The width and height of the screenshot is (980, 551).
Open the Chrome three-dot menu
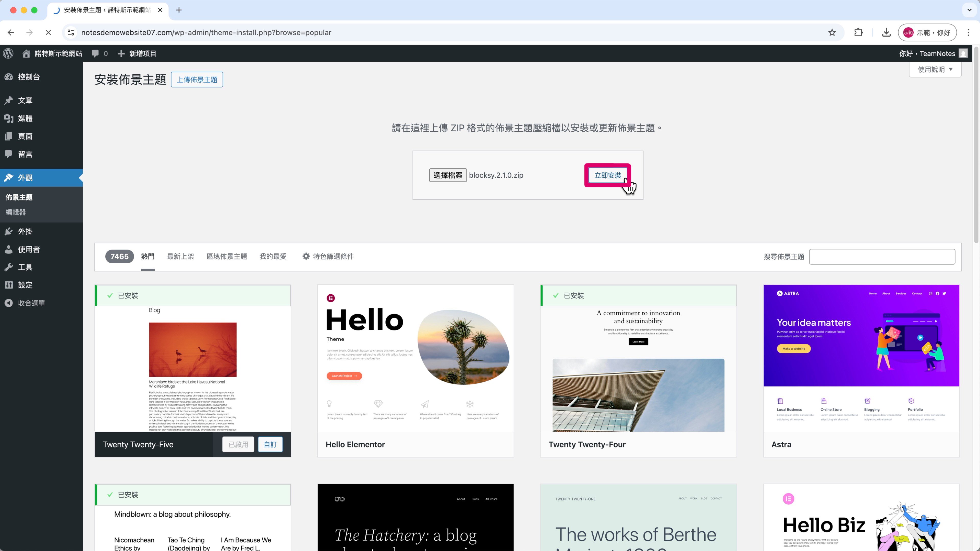point(968,33)
